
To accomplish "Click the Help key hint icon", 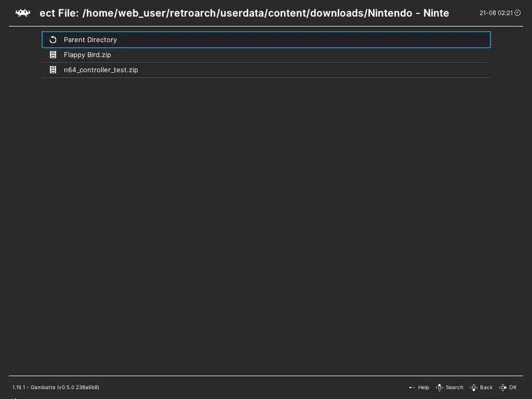I will coord(412,388).
